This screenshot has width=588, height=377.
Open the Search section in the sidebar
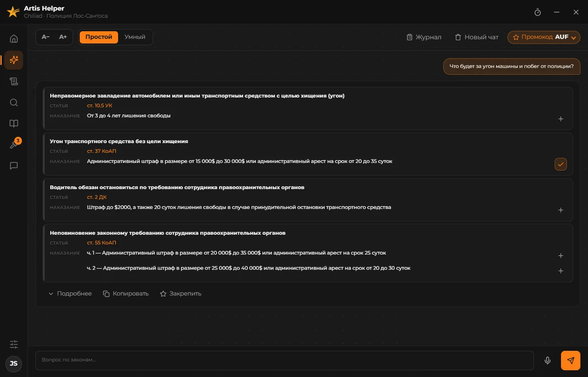[14, 103]
